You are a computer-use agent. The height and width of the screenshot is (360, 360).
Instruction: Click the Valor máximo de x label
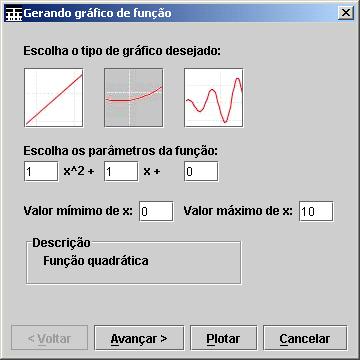[238, 211]
